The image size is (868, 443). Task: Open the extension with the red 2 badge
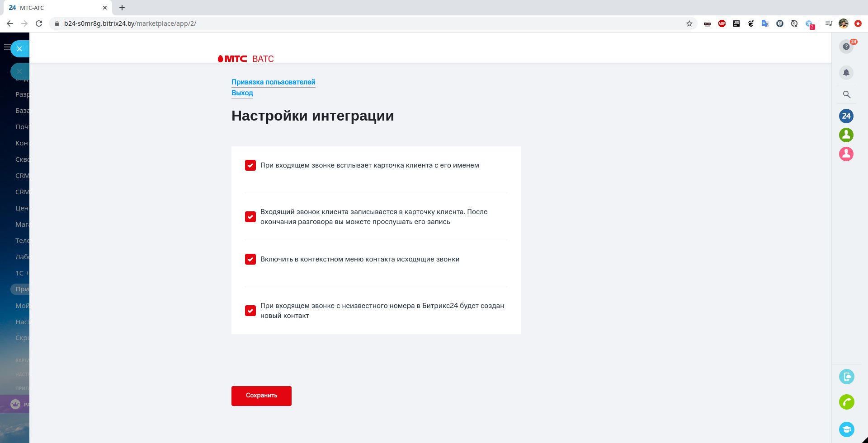click(x=810, y=24)
